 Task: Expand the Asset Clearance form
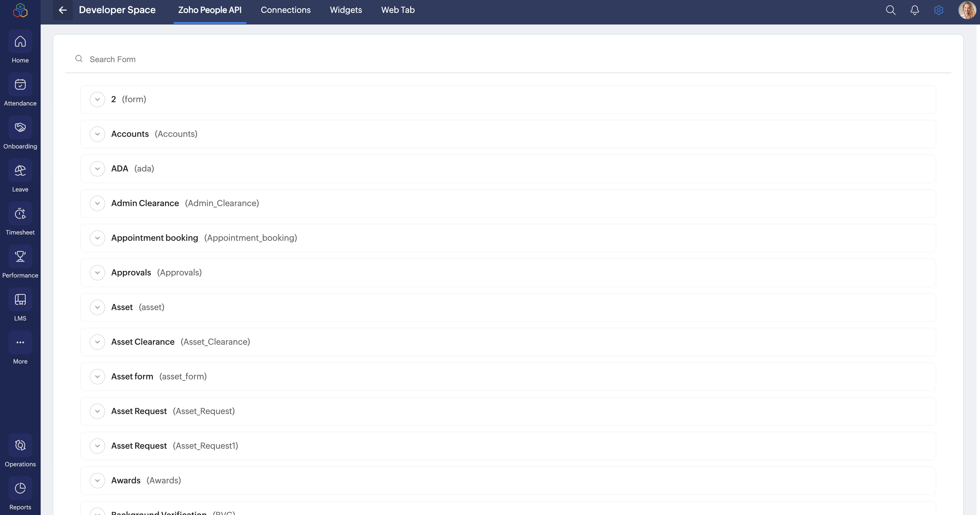[x=97, y=342]
